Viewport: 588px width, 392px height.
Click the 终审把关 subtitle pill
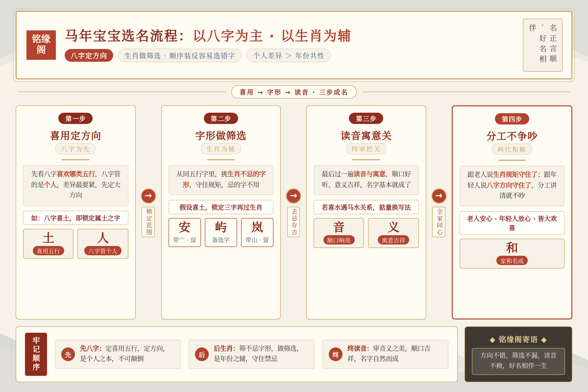[x=366, y=149]
